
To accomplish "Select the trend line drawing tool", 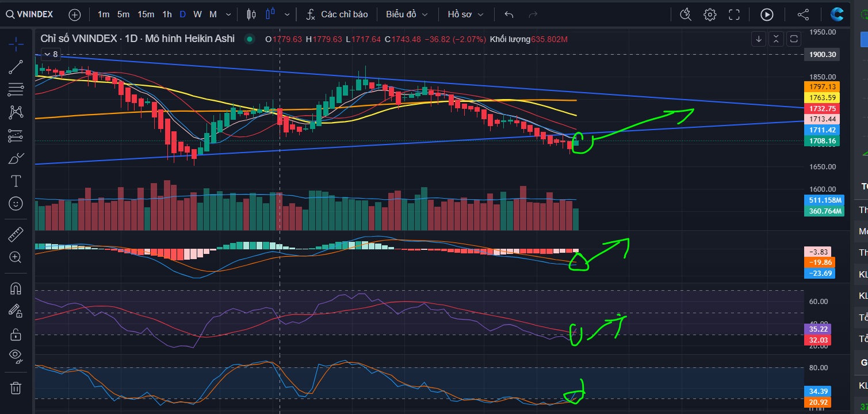I will [x=16, y=67].
